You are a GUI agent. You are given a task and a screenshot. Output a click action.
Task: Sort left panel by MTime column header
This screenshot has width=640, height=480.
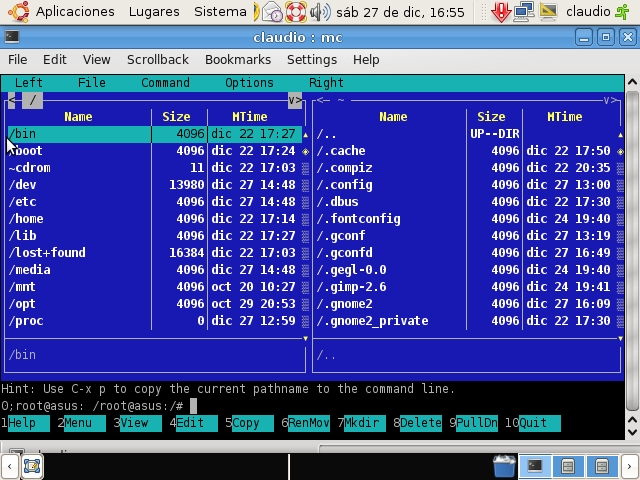point(249,117)
